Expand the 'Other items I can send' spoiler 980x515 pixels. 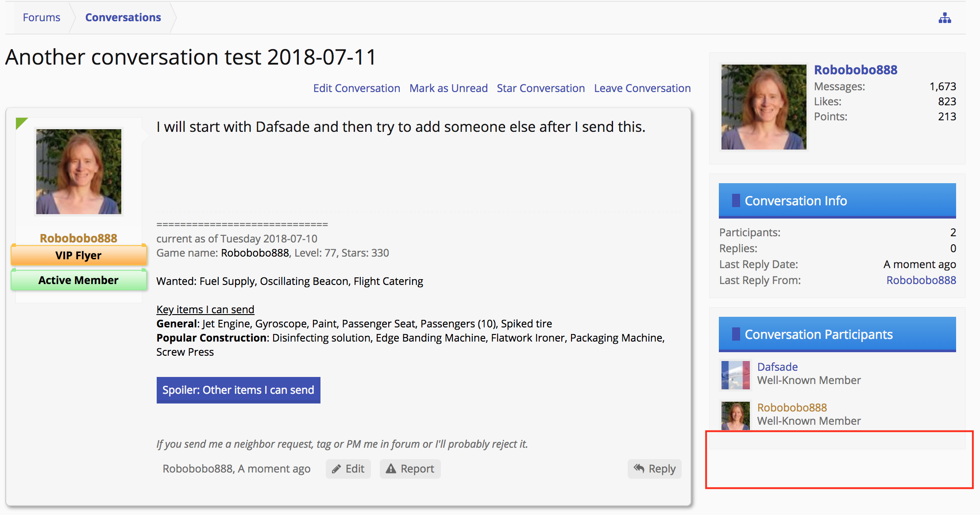tap(238, 390)
